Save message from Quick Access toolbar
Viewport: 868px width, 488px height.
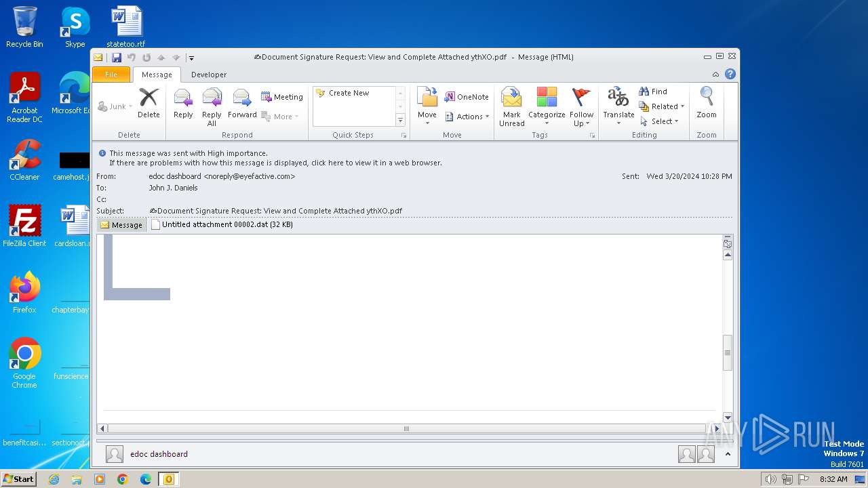click(117, 58)
